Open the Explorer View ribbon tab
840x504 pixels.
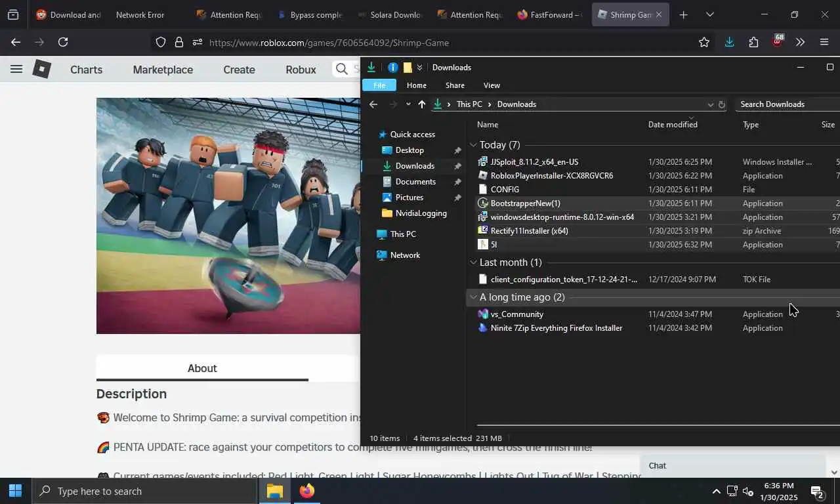492,85
